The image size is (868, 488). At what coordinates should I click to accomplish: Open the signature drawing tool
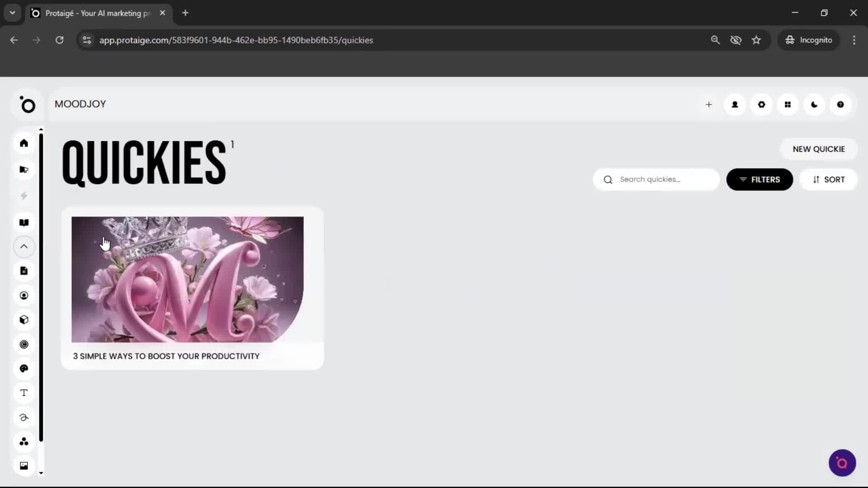pyautogui.click(x=24, y=418)
